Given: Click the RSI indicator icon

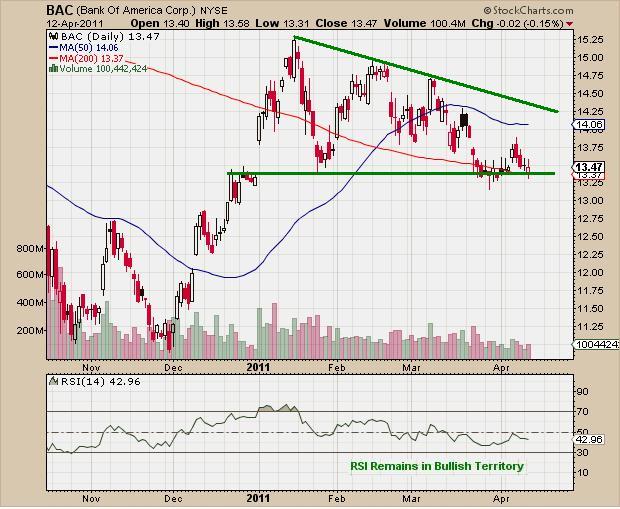Looking at the screenshot, I should pyautogui.click(x=53, y=381).
